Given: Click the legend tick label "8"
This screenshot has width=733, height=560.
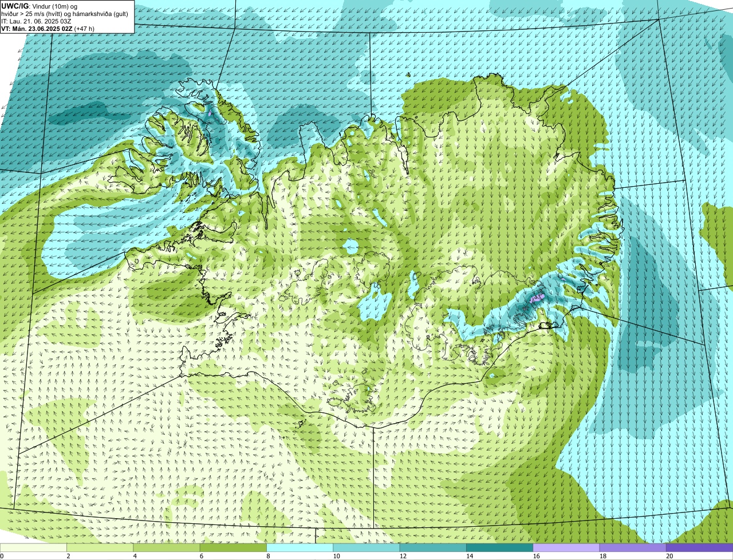Looking at the screenshot, I should (x=268, y=556).
